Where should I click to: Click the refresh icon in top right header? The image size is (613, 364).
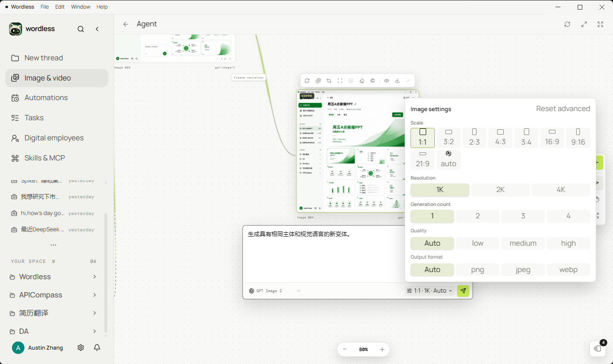568,24
